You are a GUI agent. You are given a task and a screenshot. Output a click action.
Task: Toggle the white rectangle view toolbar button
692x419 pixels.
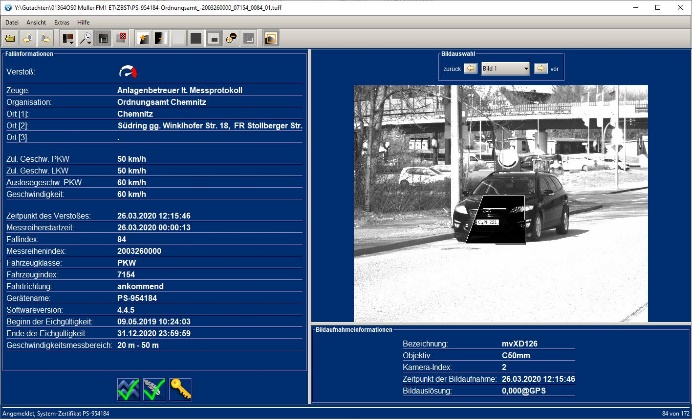coord(213,38)
